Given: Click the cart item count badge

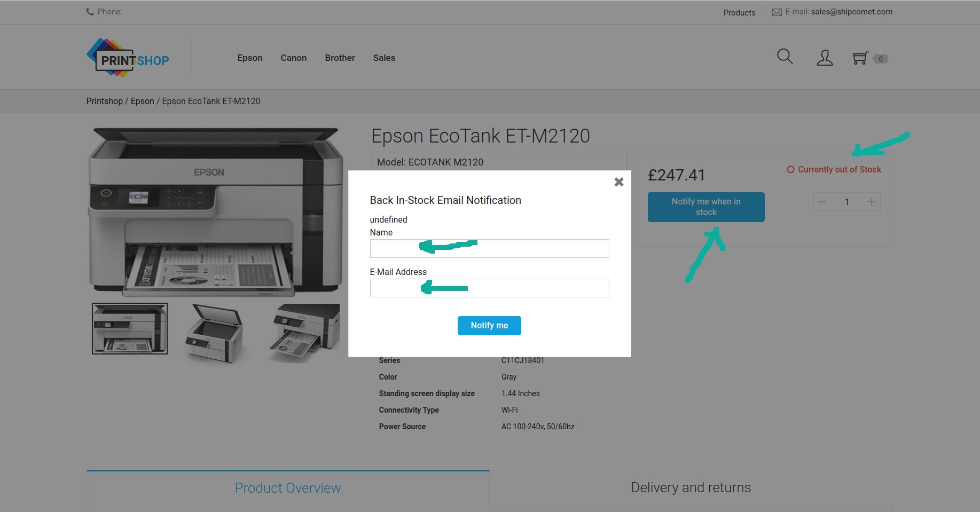Looking at the screenshot, I should pos(881,59).
